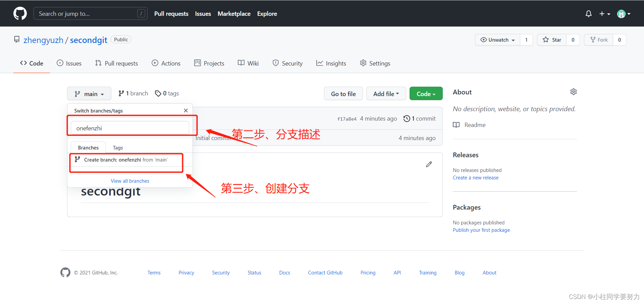Open the Status footer link

coord(254,273)
